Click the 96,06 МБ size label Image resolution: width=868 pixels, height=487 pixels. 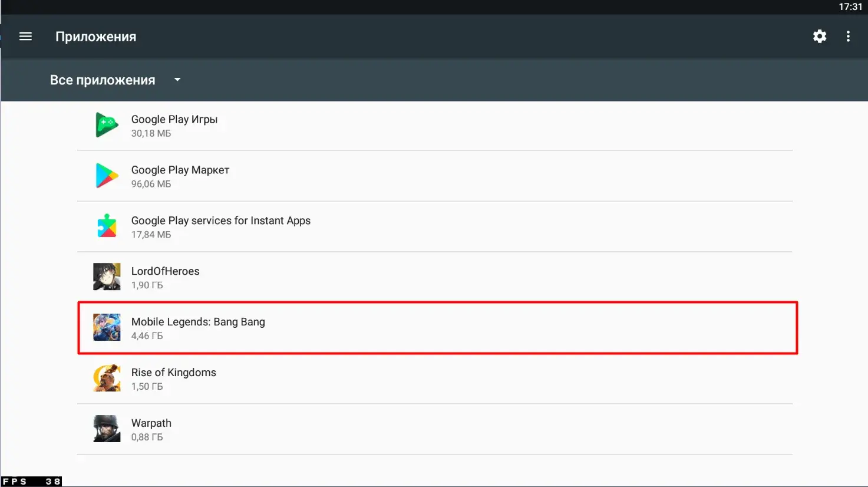coord(151,184)
